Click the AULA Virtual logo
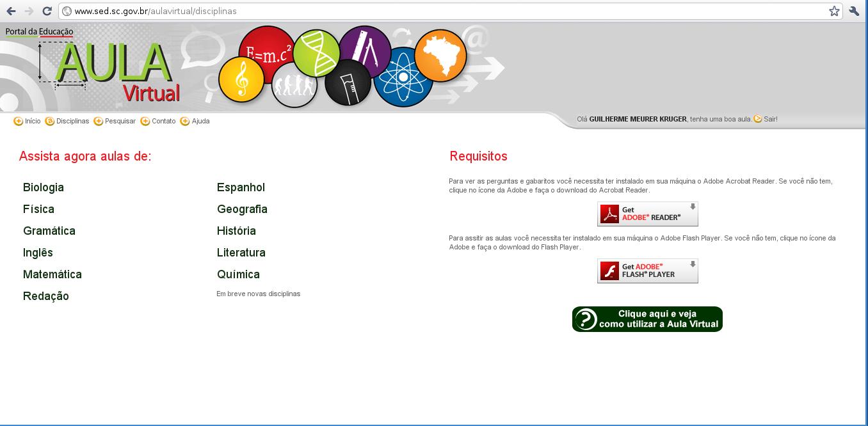This screenshot has width=868, height=426. point(110,72)
